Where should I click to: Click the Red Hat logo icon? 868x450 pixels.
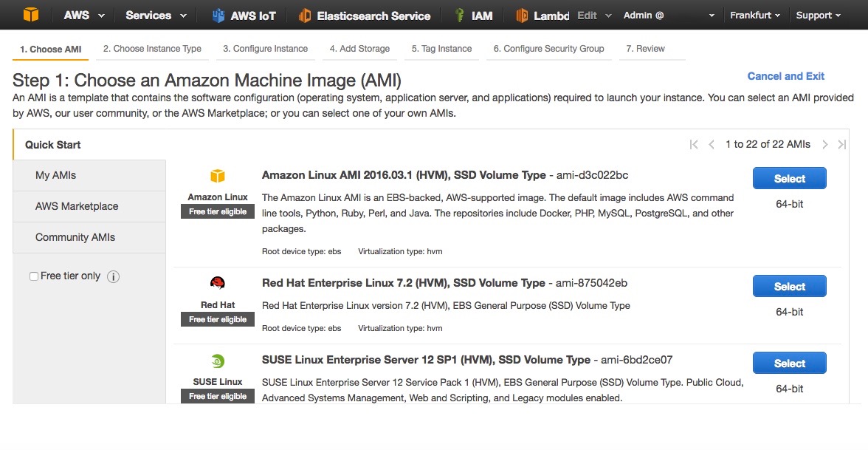[x=218, y=283]
